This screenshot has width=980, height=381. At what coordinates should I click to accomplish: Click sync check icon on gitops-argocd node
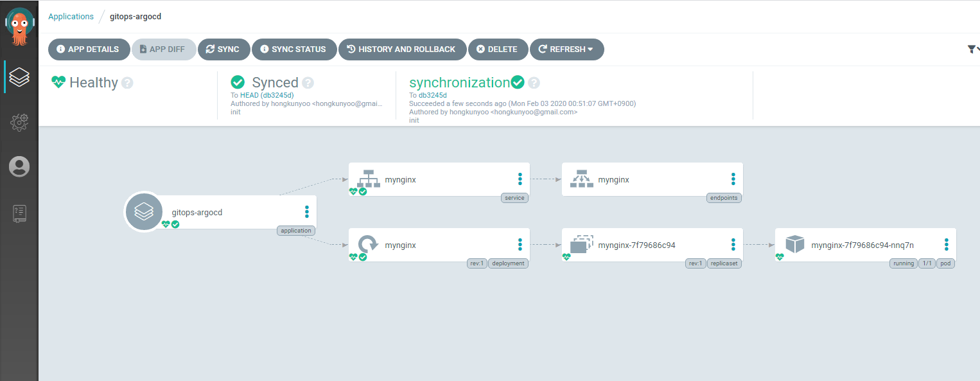point(175,224)
